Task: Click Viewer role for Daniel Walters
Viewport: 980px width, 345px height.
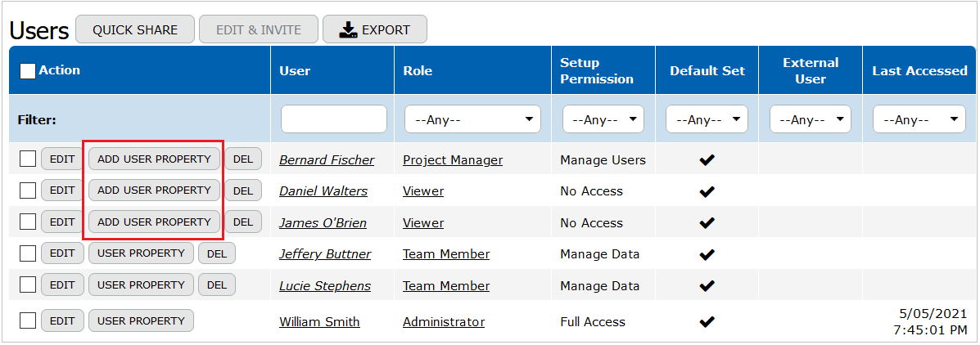Action: 423,191
